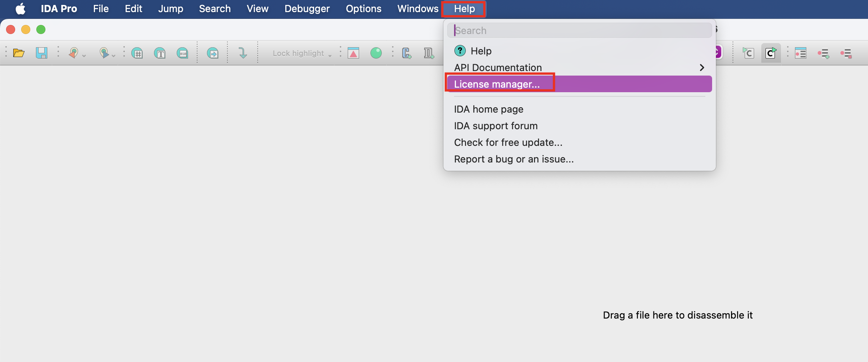Open the breakpoint list window icon
The width and height of the screenshot is (868, 362).
pyautogui.click(x=801, y=53)
